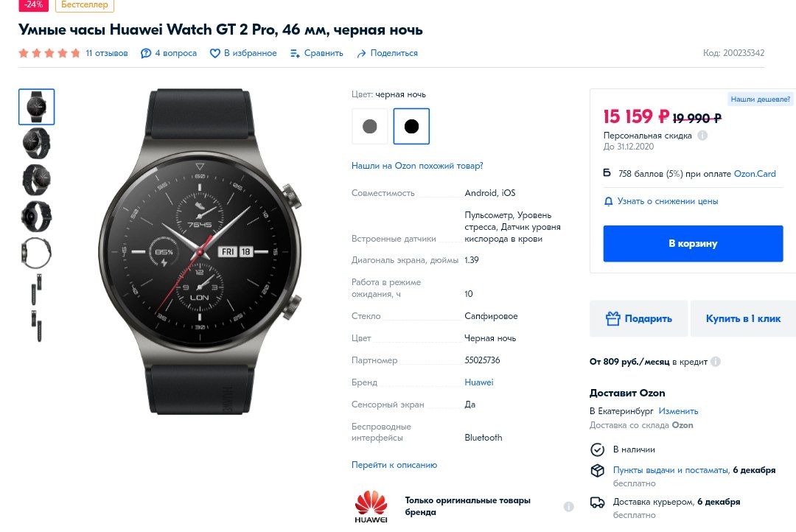Image resolution: width=796 pixels, height=532 pixels.
Task: Click the heart icon for favorites
Action: (x=214, y=53)
